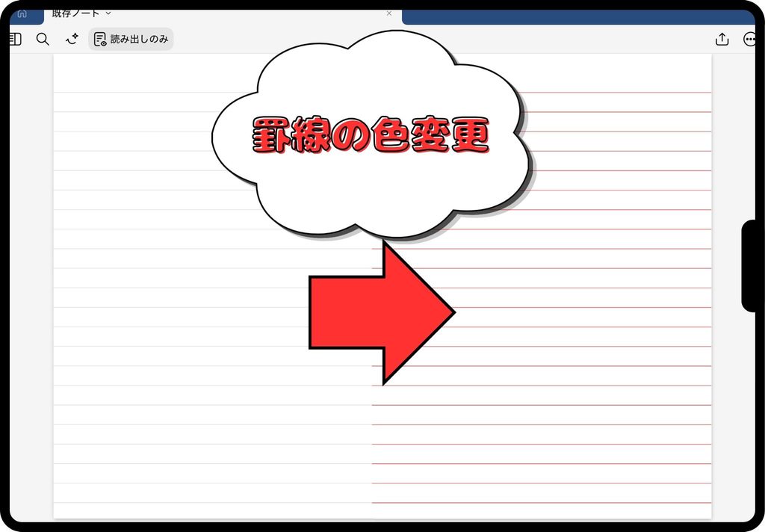Viewport: 765px width, 532px height.
Task: Switch to the dark blue tab on right
Action: click(578, 17)
